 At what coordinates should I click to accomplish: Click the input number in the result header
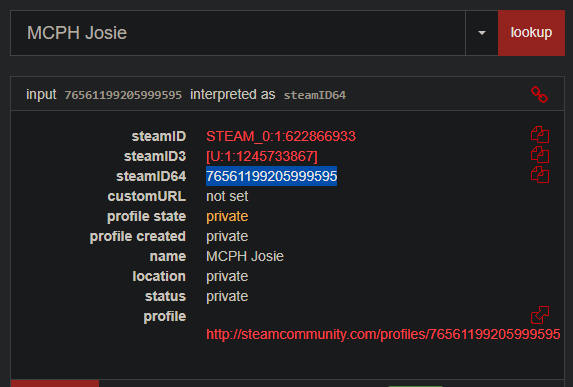point(123,95)
